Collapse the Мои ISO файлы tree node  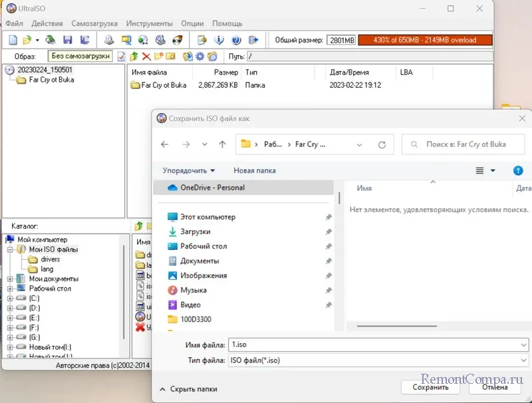point(10,249)
